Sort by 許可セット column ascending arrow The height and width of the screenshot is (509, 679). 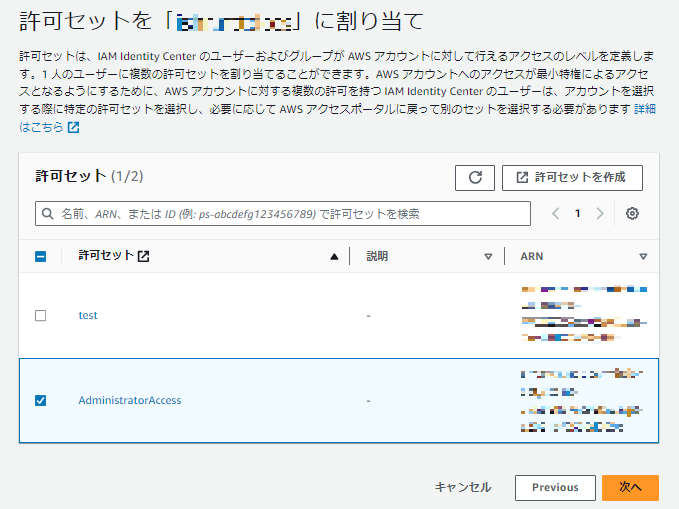[334, 256]
